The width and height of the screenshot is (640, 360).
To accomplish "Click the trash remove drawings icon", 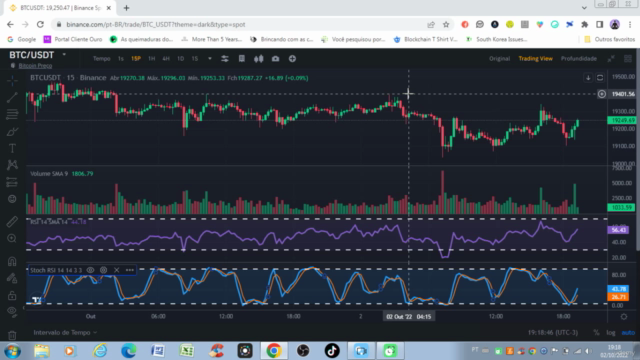I will (x=12, y=335).
